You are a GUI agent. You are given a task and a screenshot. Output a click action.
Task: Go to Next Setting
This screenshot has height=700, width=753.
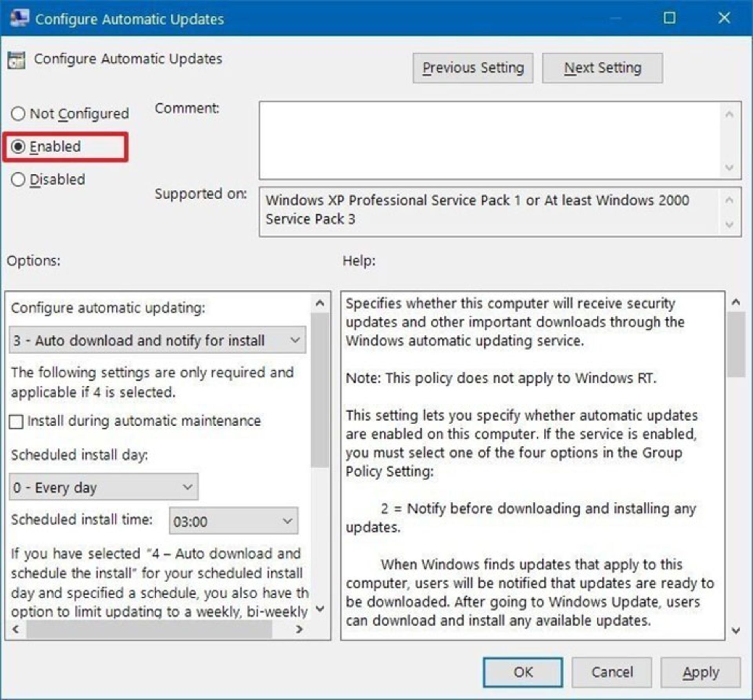(602, 68)
